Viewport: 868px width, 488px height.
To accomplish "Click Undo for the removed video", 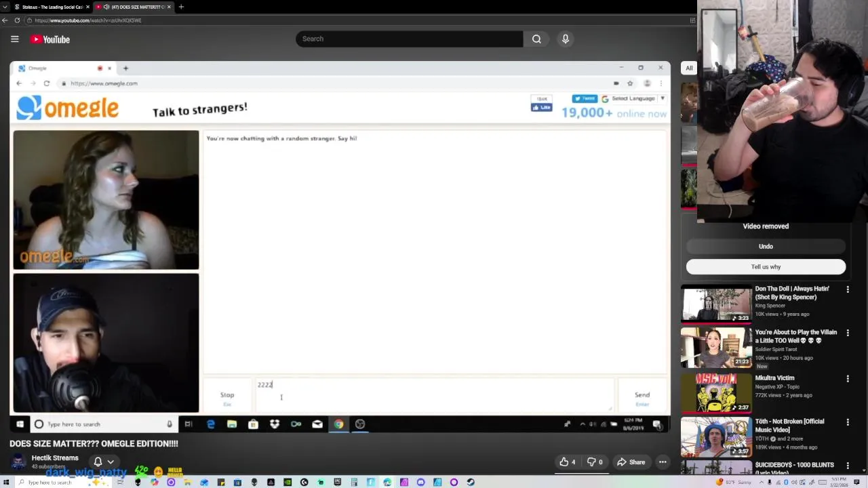I will [766, 246].
